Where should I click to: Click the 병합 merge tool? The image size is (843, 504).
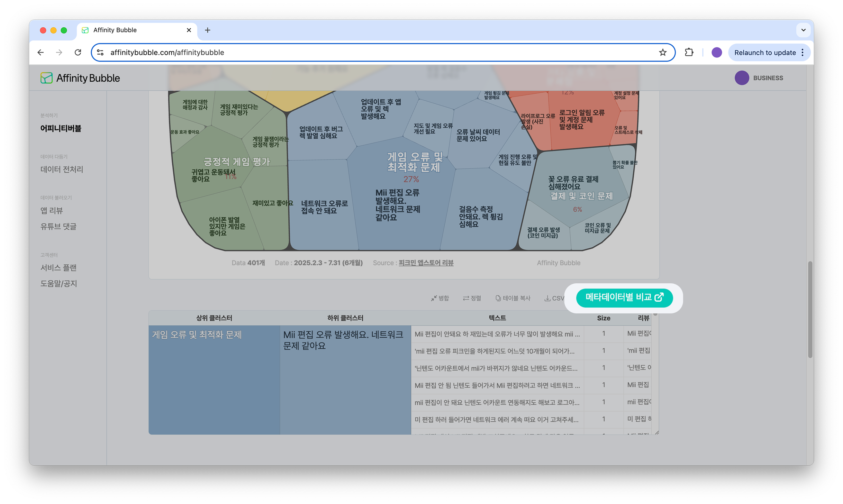440,298
